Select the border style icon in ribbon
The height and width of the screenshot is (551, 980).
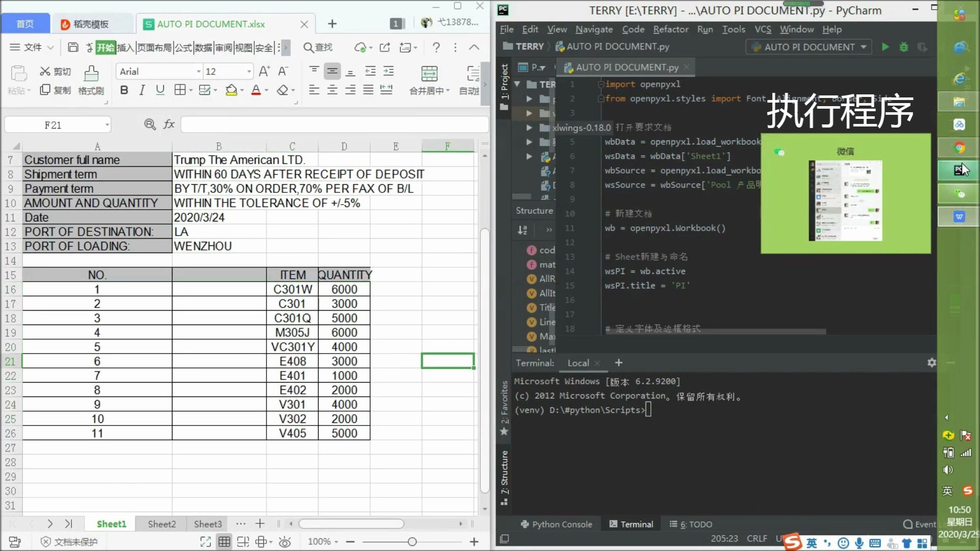click(182, 89)
